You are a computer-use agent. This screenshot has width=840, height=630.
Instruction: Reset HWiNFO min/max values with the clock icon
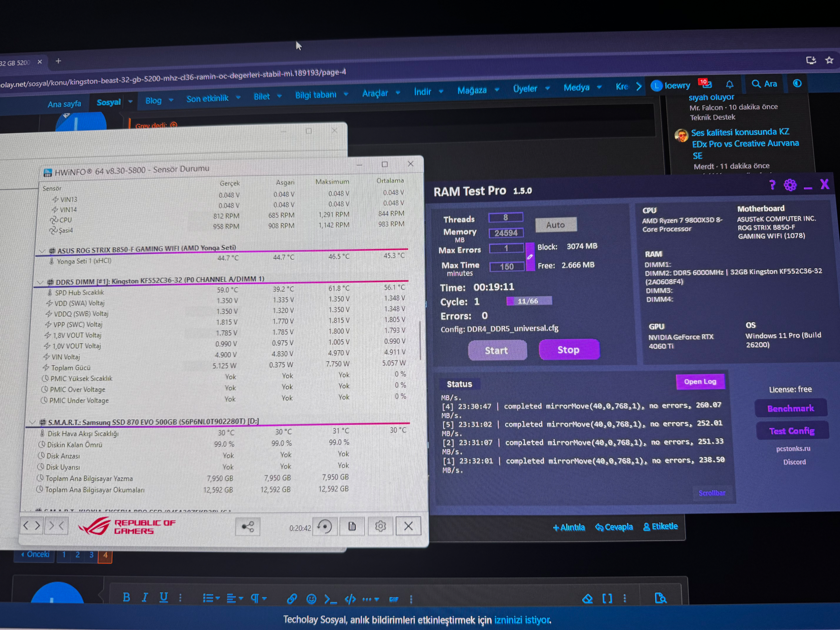[x=324, y=526]
